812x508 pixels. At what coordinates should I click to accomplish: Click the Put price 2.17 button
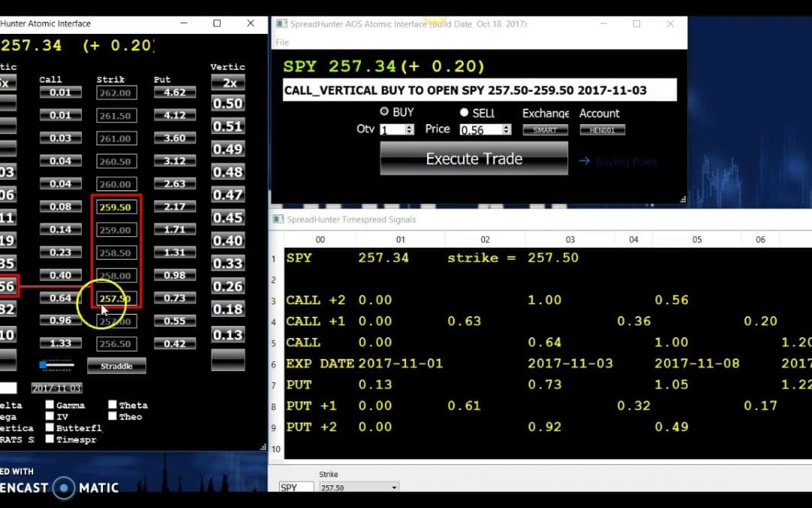(174, 206)
